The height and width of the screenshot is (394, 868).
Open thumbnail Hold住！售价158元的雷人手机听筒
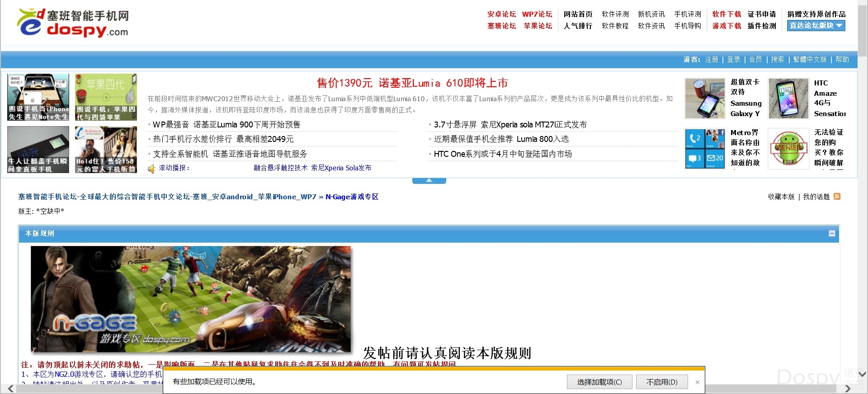106,150
